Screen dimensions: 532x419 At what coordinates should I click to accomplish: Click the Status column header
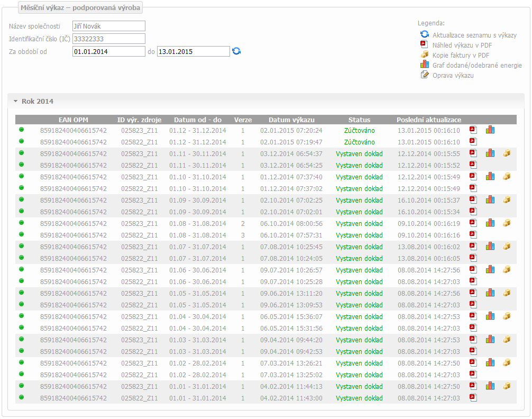(x=359, y=120)
